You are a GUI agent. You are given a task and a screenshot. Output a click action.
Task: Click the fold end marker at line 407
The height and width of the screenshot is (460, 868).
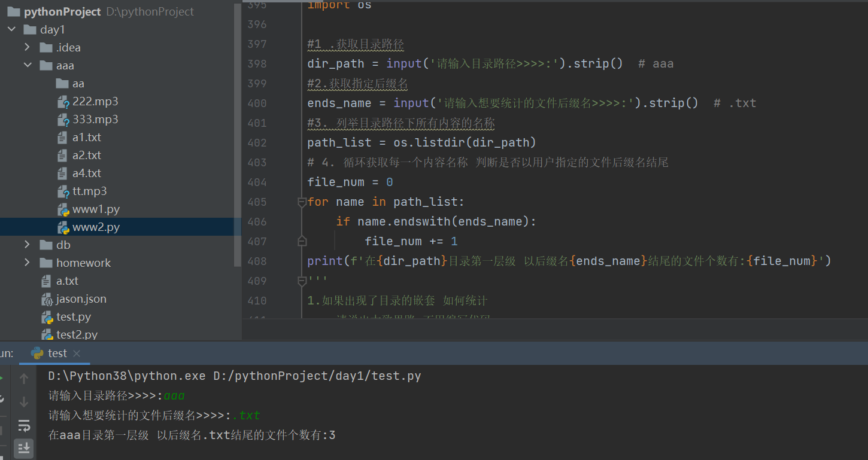coord(302,241)
